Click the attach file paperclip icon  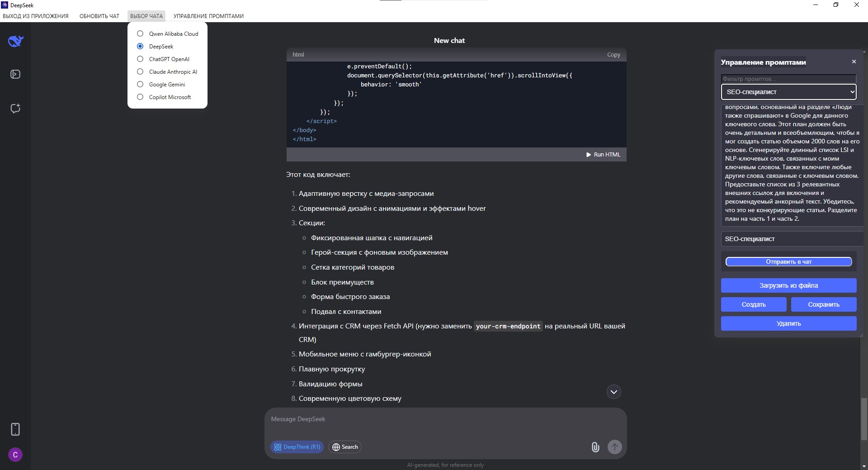pos(595,447)
